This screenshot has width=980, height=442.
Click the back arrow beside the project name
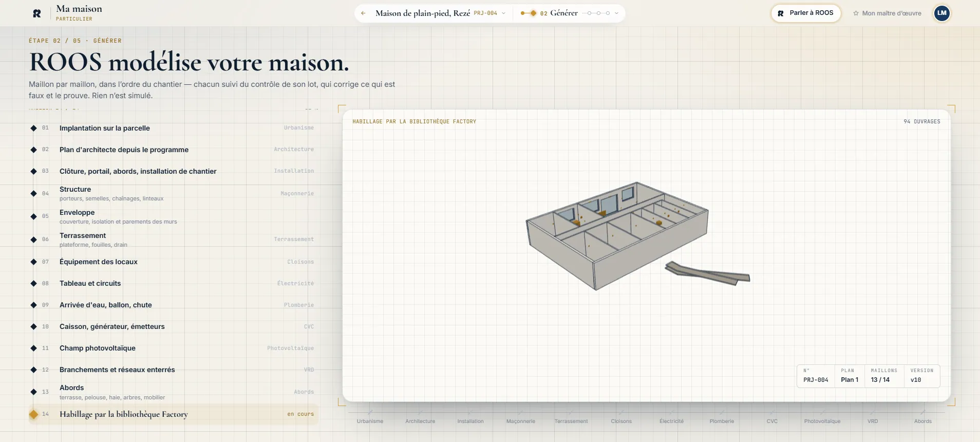tap(363, 13)
